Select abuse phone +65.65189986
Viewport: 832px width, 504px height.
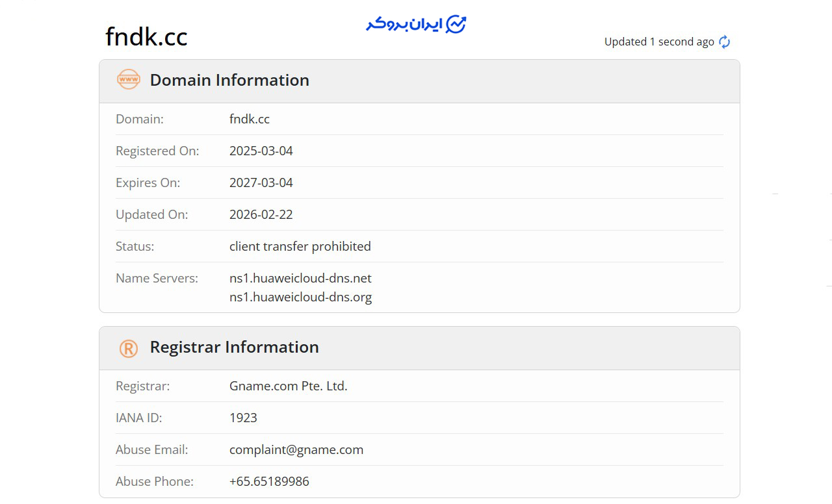[x=269, y=481]
